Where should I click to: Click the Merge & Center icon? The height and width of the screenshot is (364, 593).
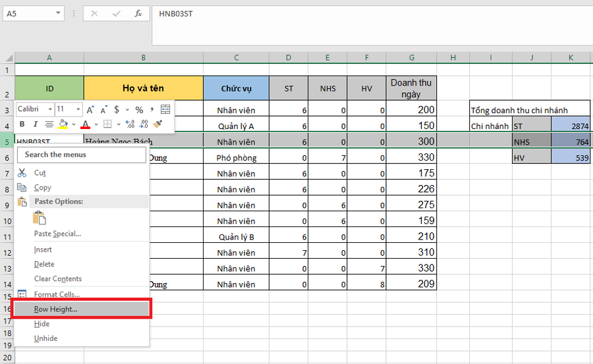point(165,110)
